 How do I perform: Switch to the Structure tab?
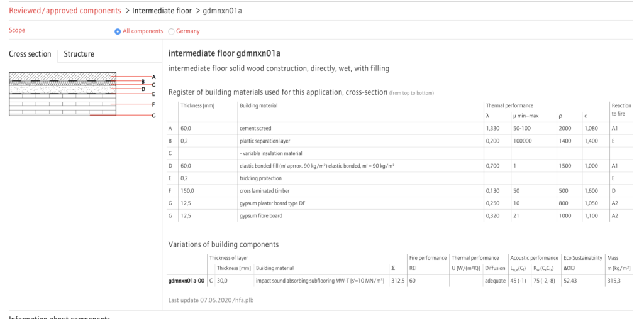[79, 54]
